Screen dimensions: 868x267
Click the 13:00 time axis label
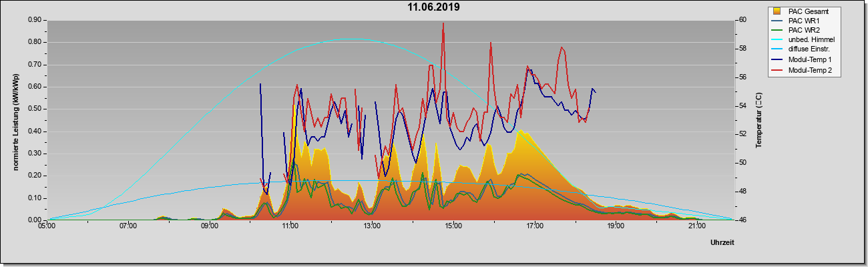click(372, 226)
